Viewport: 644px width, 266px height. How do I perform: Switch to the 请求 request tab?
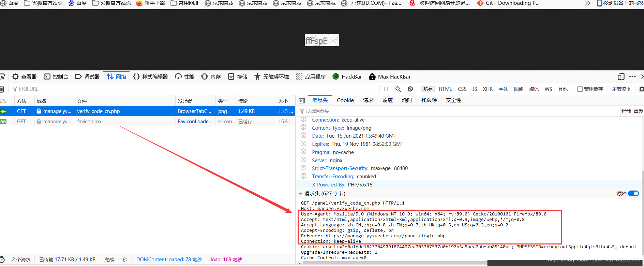[368, 100]
